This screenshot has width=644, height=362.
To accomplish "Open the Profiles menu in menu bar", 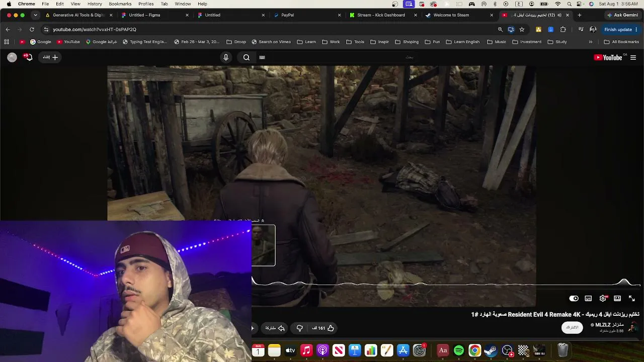I will click(x=146, y=4).
